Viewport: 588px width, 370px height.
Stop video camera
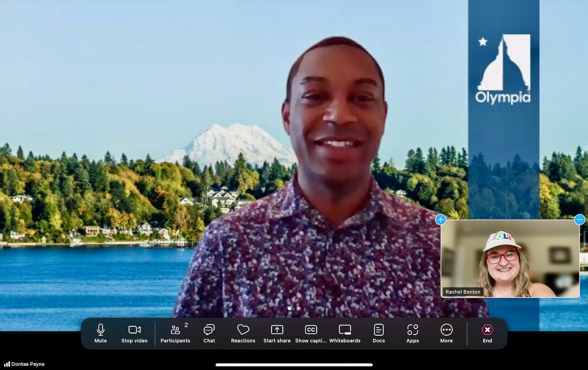coord(134,334)
